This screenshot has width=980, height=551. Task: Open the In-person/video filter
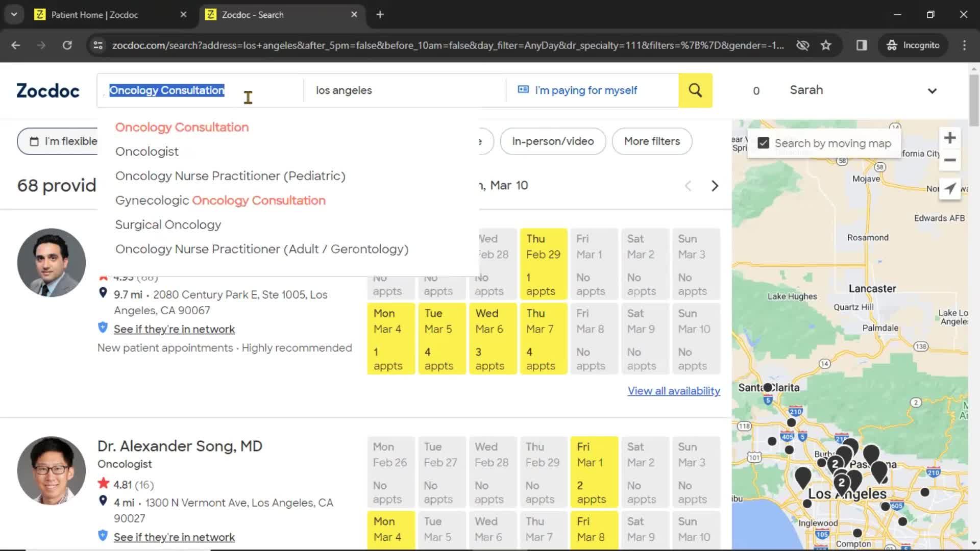click(553, 141)
